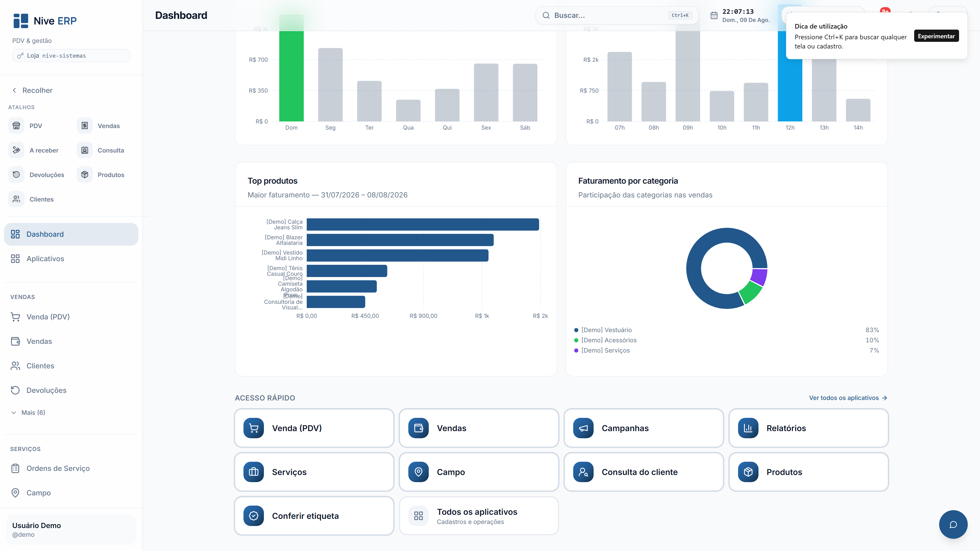
Task: Click the [Demo] Serviços purple legend dot
Action: 576,350
